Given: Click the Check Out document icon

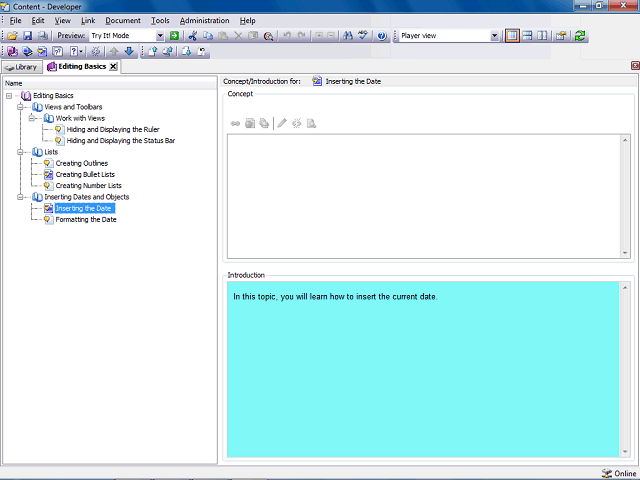Looking at the screenshot, I should (x=186, y=51).
